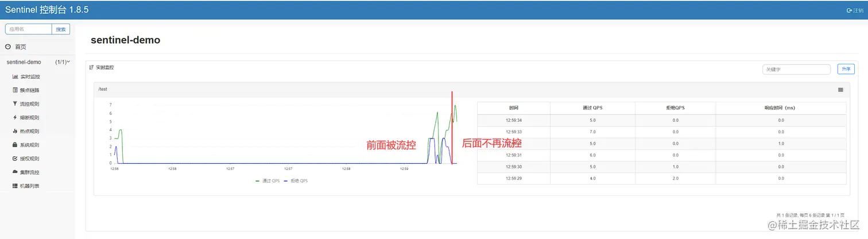Click the 2.0 rejected QPS value
Viewport: 868px width, 239px height.
[x=675, y=178]
